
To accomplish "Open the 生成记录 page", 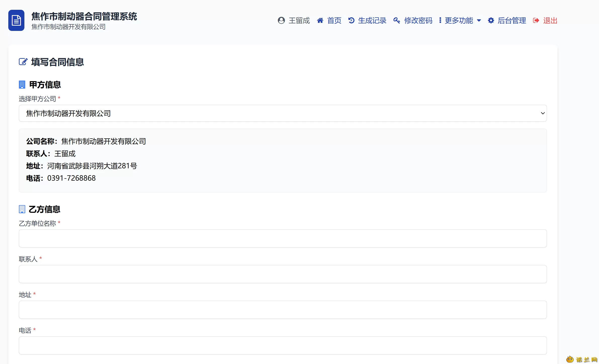I will point(367,20).
